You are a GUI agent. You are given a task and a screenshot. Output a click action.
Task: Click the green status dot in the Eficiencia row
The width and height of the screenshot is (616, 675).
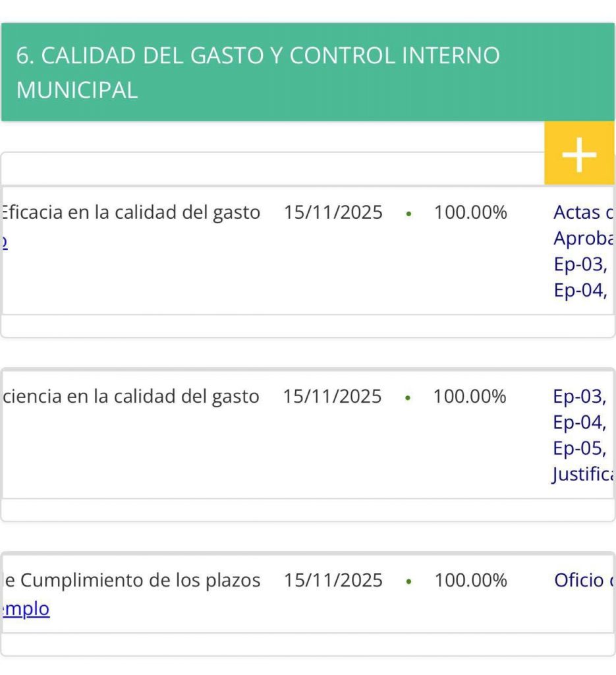[x=408, y=398]
